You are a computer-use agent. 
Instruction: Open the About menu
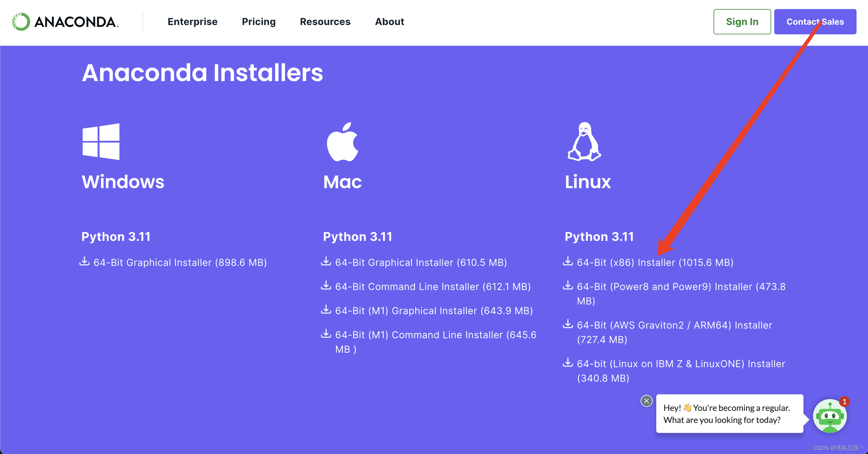[x=389, y=22]
